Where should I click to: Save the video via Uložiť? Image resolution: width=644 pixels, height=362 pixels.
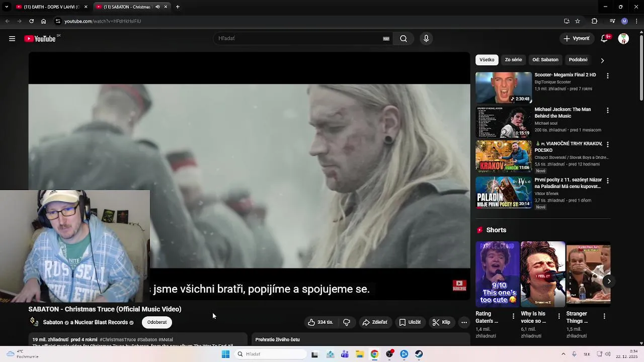pyautogui.click(x=410, y=322)
